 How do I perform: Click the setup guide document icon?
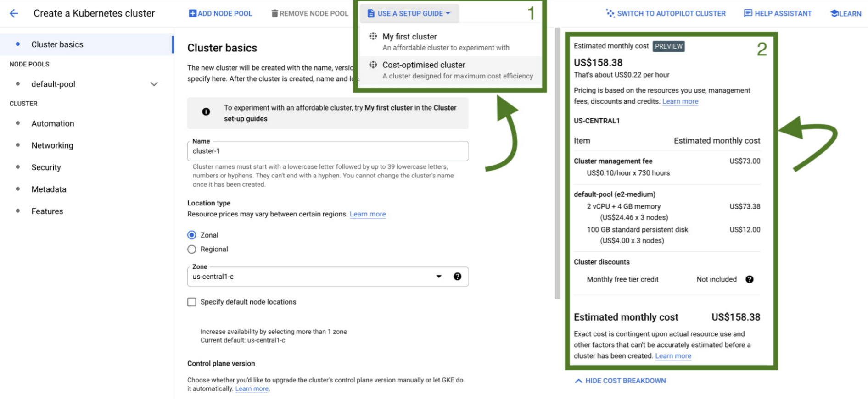point(371,14)
